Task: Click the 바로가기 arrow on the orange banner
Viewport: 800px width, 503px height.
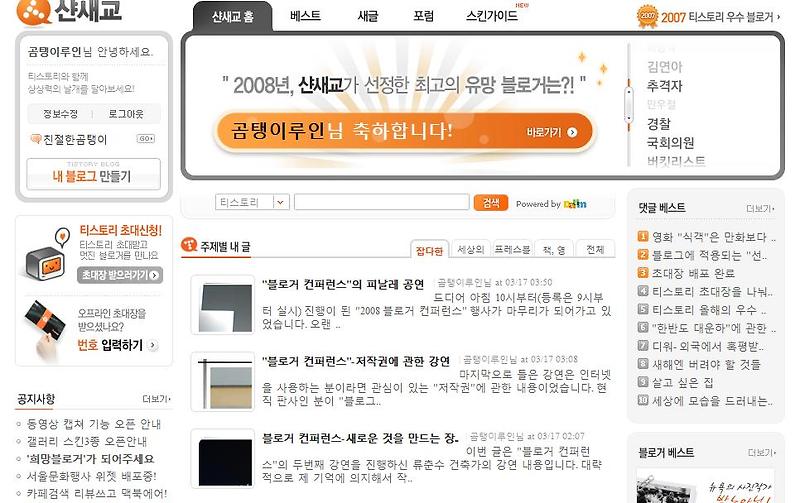Action: 572,132
